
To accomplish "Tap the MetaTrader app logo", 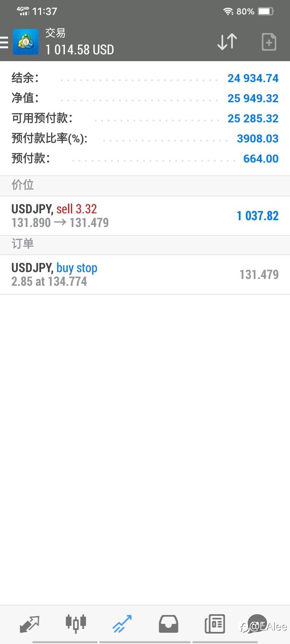I will pyautogui.click(x=26, y=42).
